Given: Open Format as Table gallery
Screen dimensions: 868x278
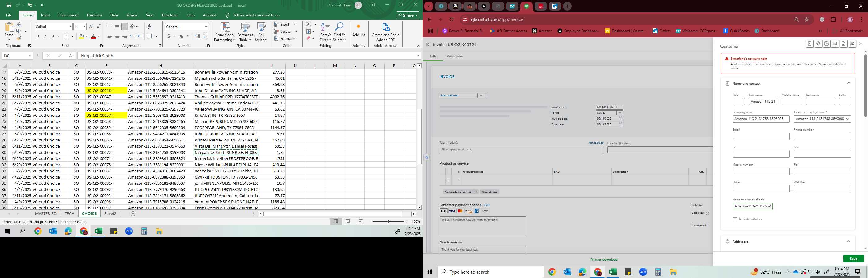Looking at the screenshot, I should (245, 32).
